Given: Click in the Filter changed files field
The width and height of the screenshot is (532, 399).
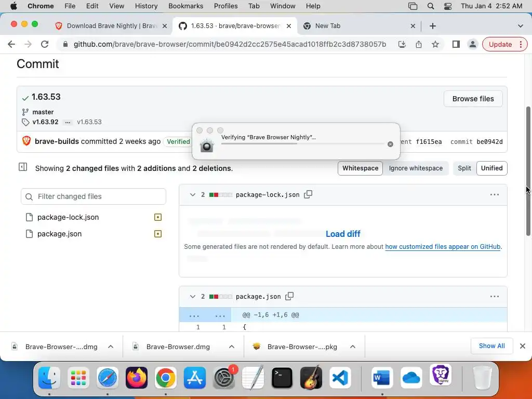Looking at the screenshot, I should tap(94, 196).
